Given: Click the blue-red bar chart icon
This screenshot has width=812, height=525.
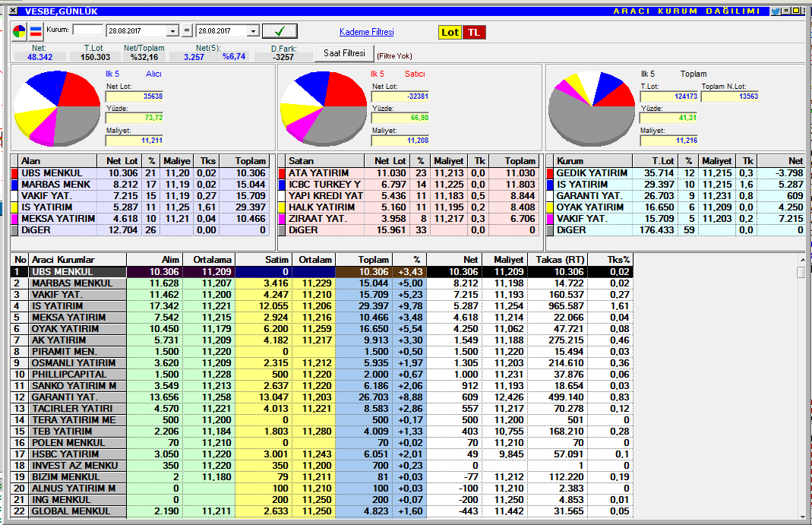Looking at the screenshot, I should tap(36, 32).
